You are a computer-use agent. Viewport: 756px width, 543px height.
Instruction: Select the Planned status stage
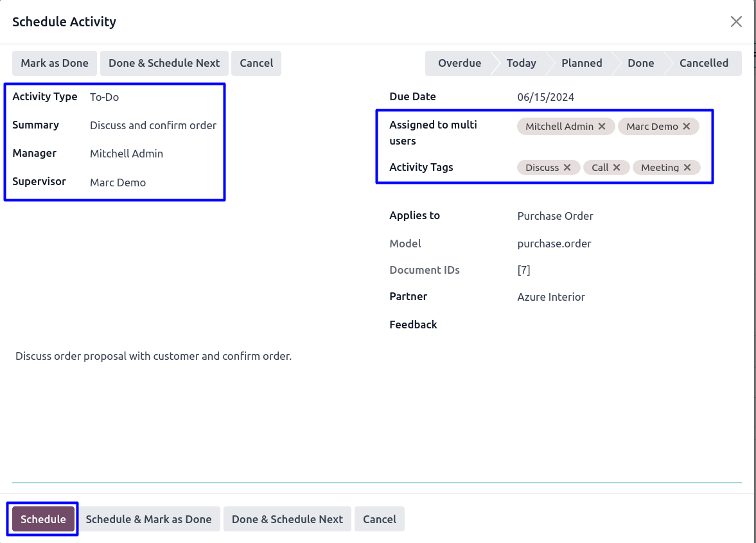(581, 63)
